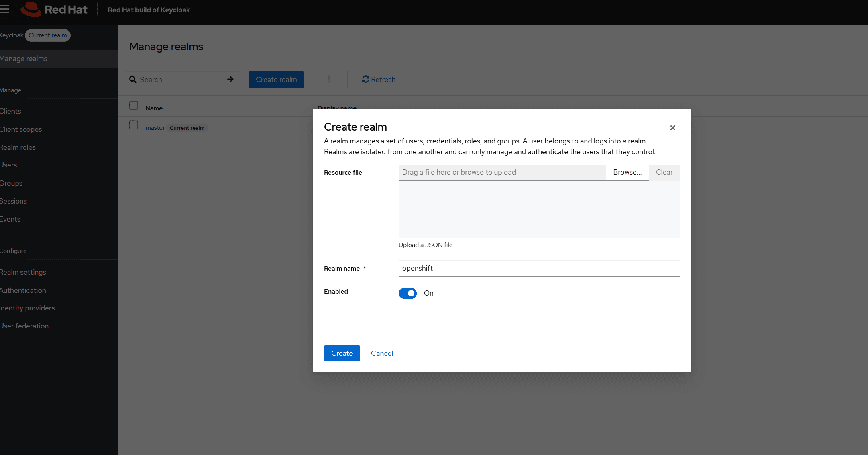
Task: Open the kebab actions menu in toolbar
Action: click(329, 80)
